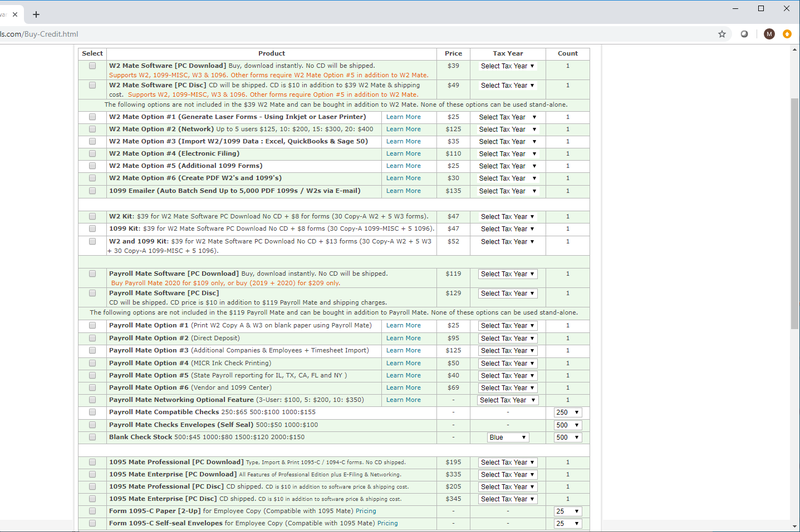Click the grey extension circle icon
The width and height of the screenshot is (800, 532).
tap(744, 34)
